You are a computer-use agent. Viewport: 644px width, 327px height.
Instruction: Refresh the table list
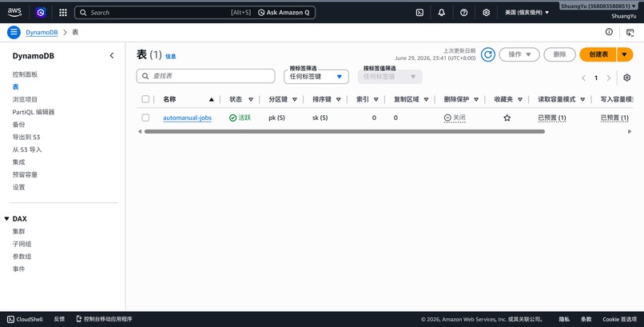tap(488, 54)
